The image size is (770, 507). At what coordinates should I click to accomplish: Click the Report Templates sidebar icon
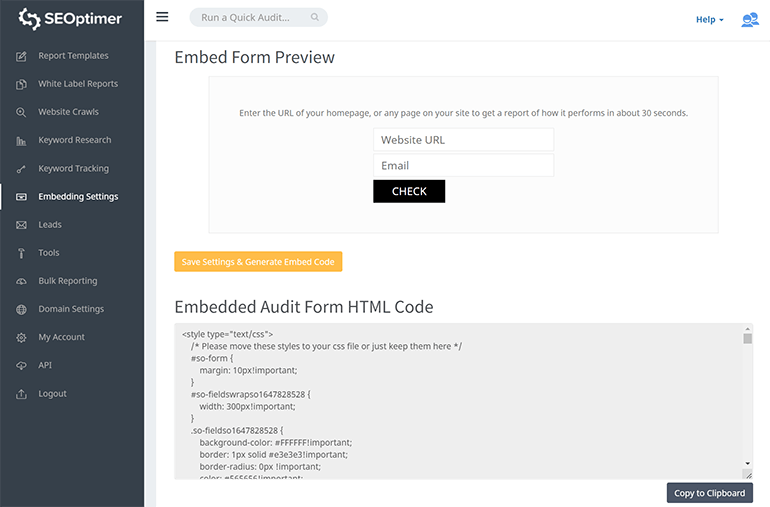21,56
